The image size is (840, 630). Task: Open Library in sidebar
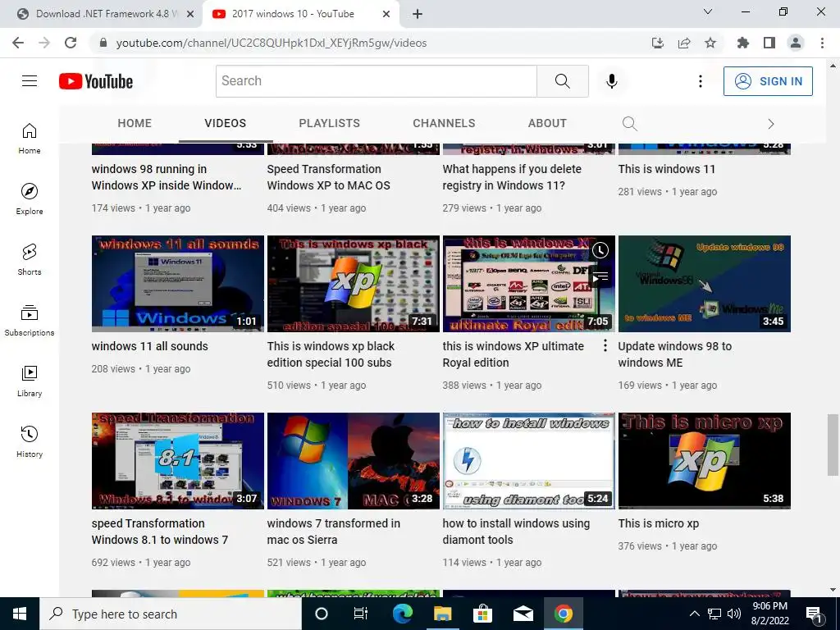coord(30,381)
